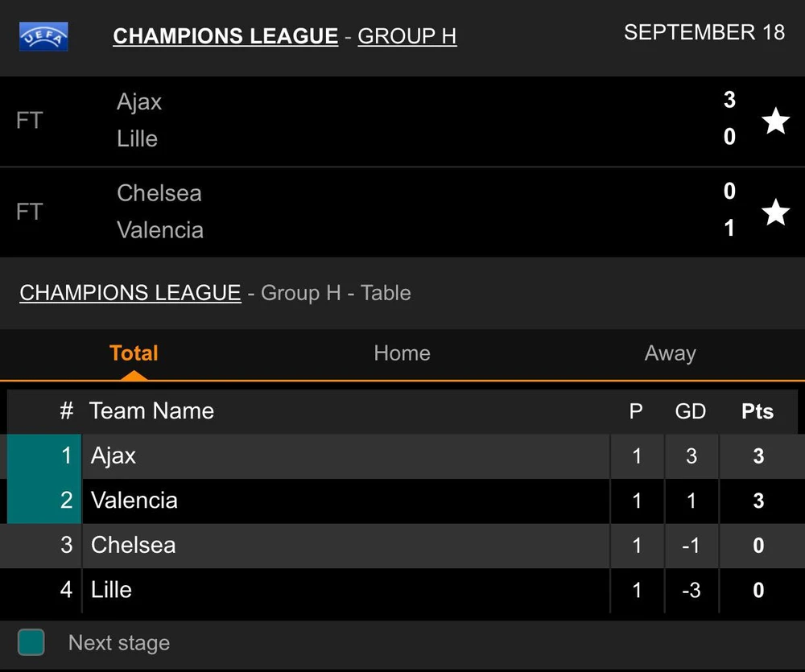Click Ajax in the standings table
The width and height of the screenshot is (805, 672).
pyautogui.click(x=114, y=456)
